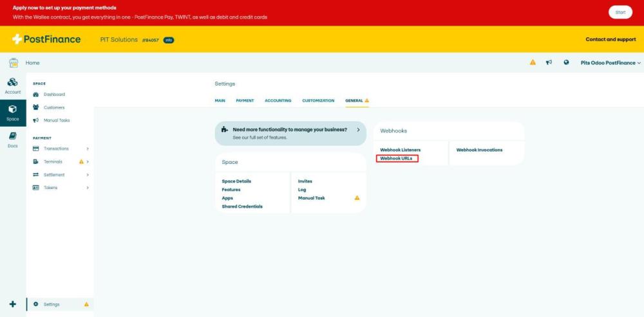Switch to the MAIN settings tab
The height and width of the screenshot is (317, 644).
[220, 100]
